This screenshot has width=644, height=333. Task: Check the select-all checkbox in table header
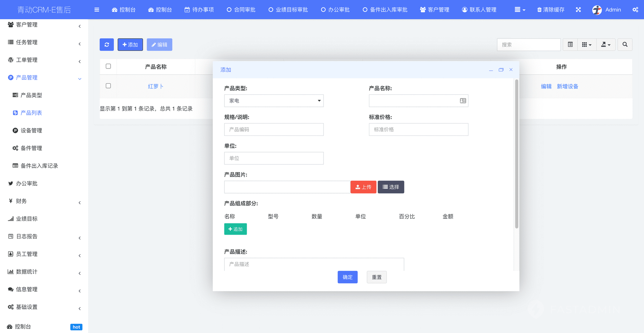pyautogui.click(x=108, y=67)
